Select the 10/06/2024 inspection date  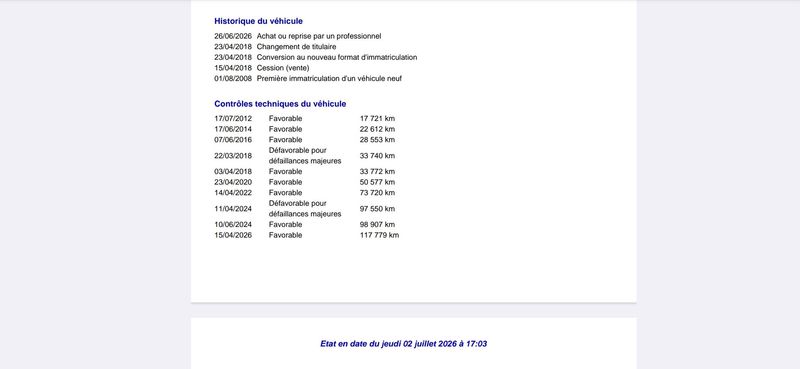[233, 225]
